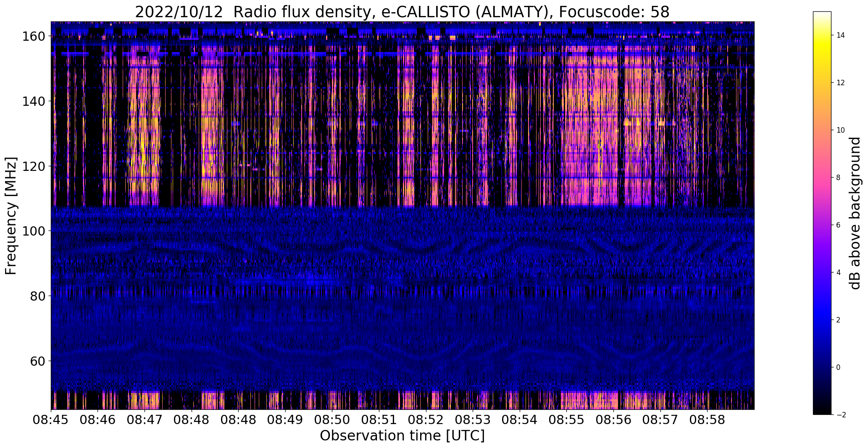Click the colorbar tick labeled 10
Image resolution: width=868 pixels, height=448 pixels.
click(841, 131)
